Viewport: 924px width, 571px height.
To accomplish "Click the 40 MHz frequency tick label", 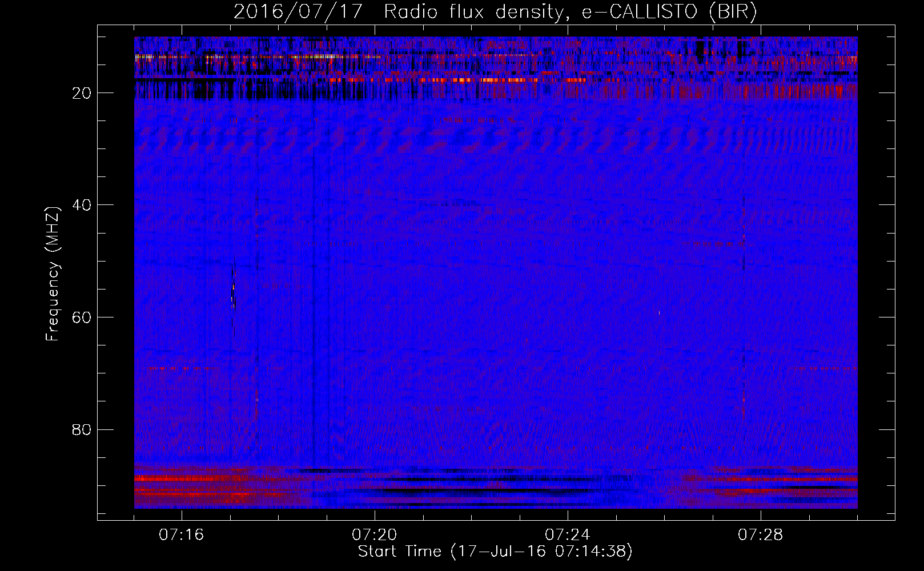I will (x=82, y=205).
